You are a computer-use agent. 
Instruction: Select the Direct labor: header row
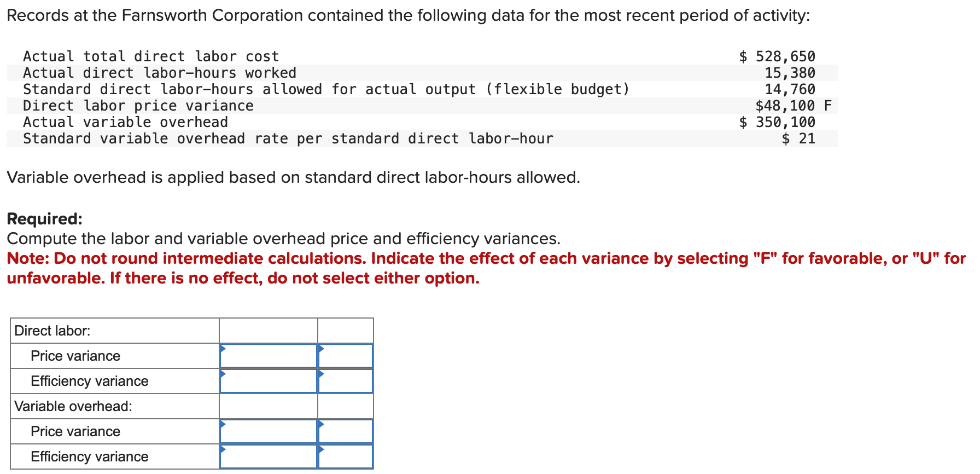[52, 331]
